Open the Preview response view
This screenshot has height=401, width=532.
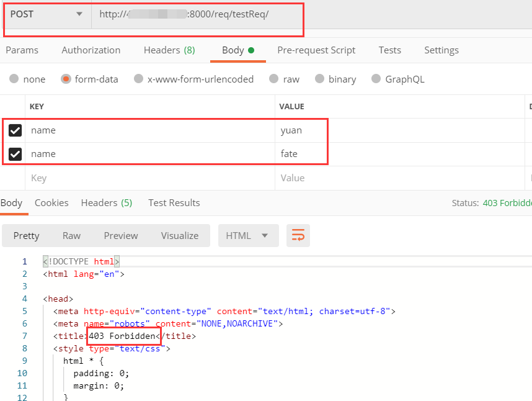coord(120,235)
